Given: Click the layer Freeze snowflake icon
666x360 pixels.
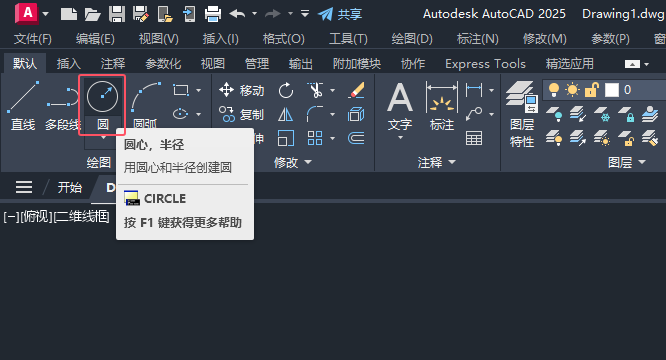Looking at the screenshot, I should pos(602,114).
